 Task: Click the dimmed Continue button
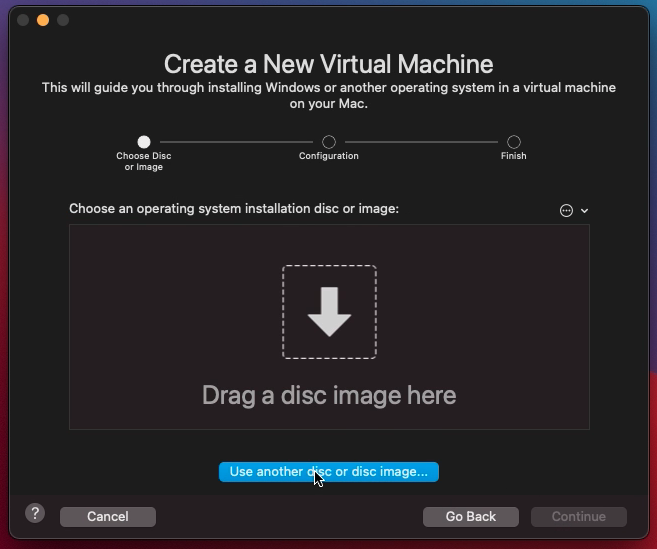[x=579, y=517]
